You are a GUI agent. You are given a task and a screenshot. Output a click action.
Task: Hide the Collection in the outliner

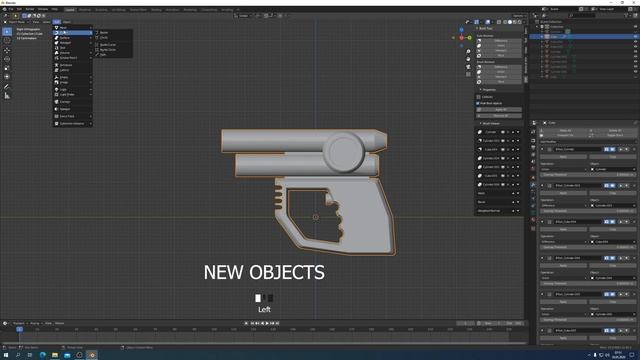(x=635, y=27)
